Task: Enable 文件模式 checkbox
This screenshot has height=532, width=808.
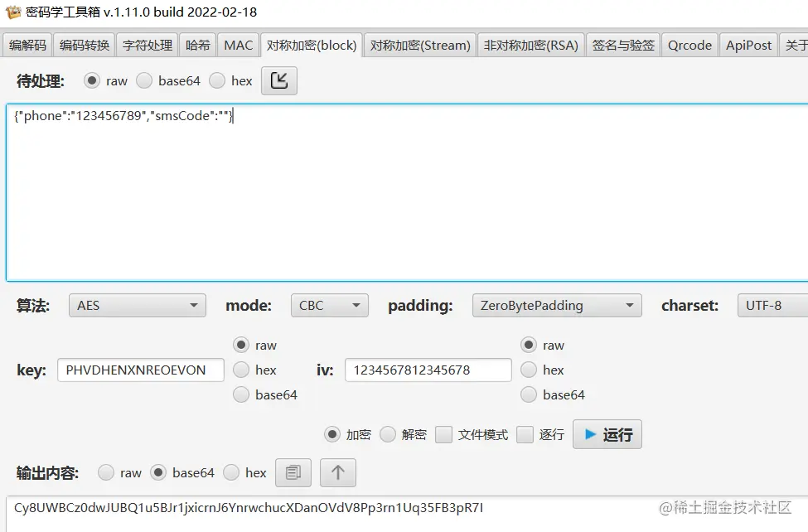Action: coord(443,434)
